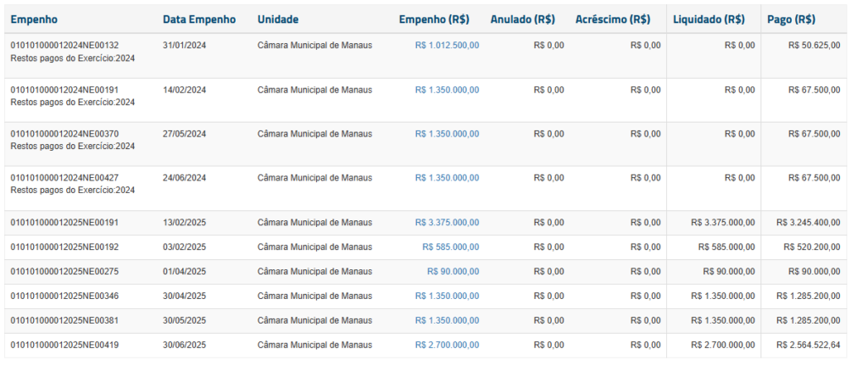The image size is (868, 371).
Task: Select the paid amount R$ 2.564.522,64
Action: tap(808, 346)
